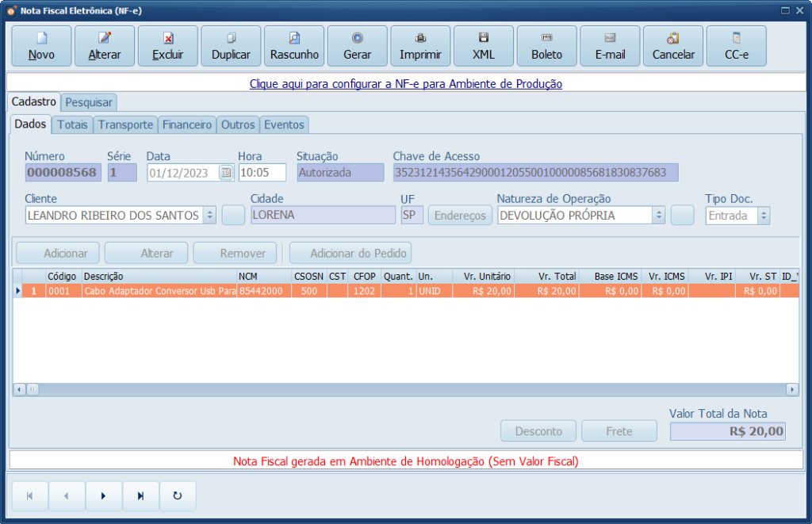Refresh records with the reload button

[x=177, y=496]
